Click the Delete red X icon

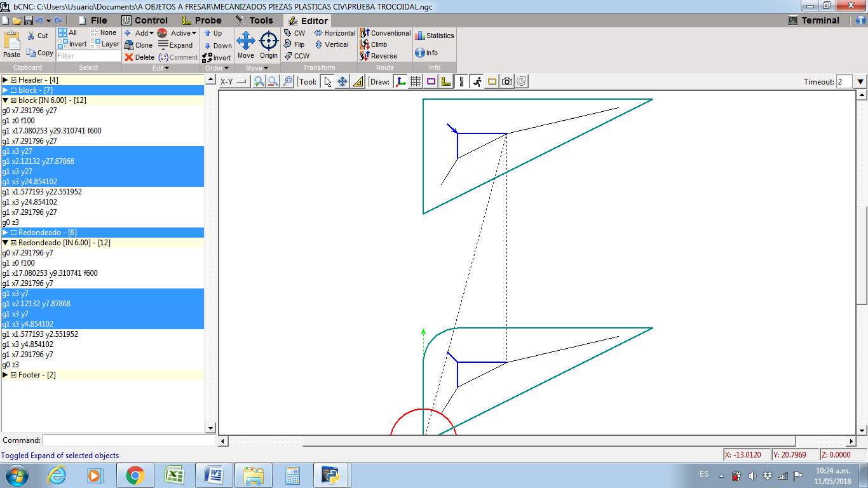(x=129, y=57)
